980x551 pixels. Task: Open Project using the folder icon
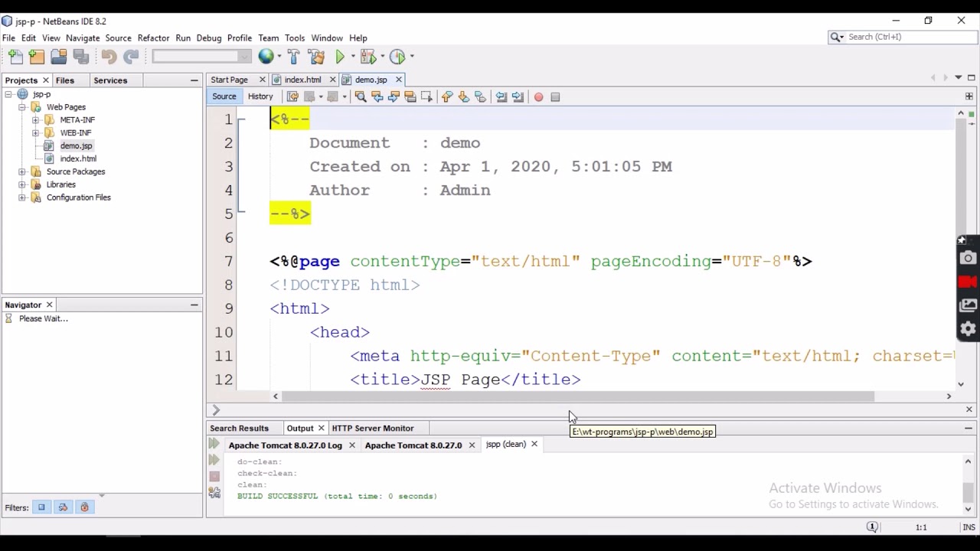58,57
